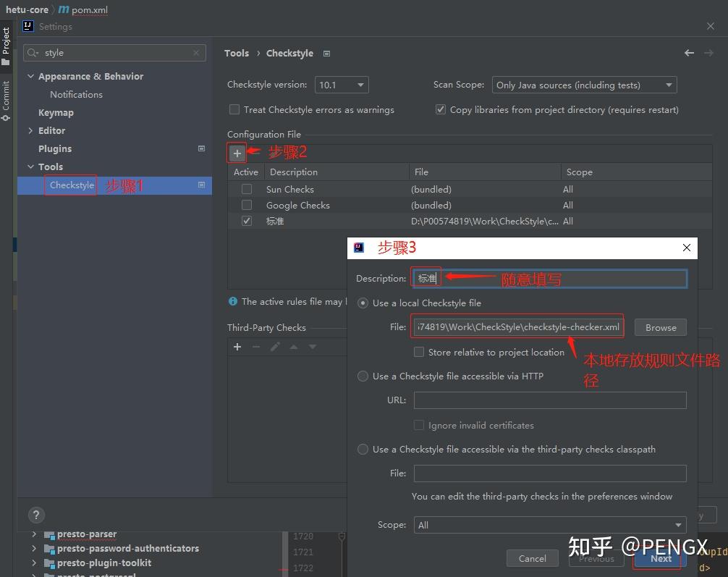Open the Scan Scope dropdown

click(x=584, y=85)
